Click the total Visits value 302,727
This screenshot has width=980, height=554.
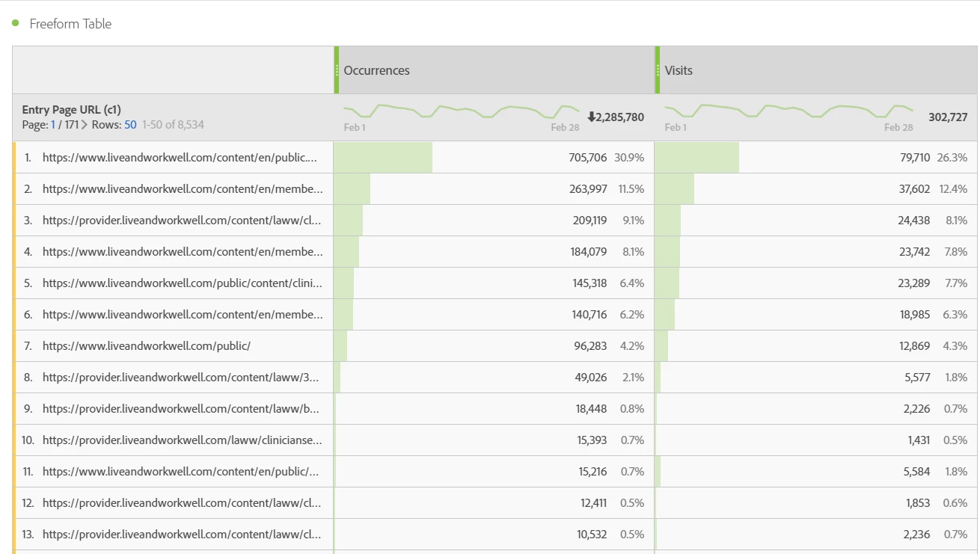coord(948,117)
